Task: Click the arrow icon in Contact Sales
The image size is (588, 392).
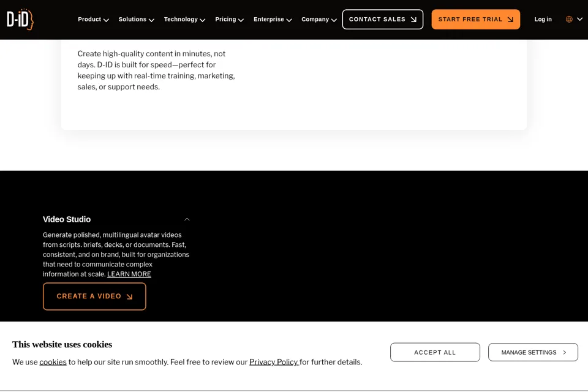Action: coord(413,20)
